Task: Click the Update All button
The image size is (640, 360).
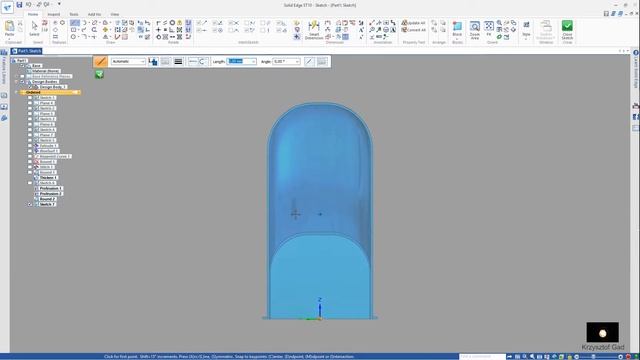Action: click(413, 23)
